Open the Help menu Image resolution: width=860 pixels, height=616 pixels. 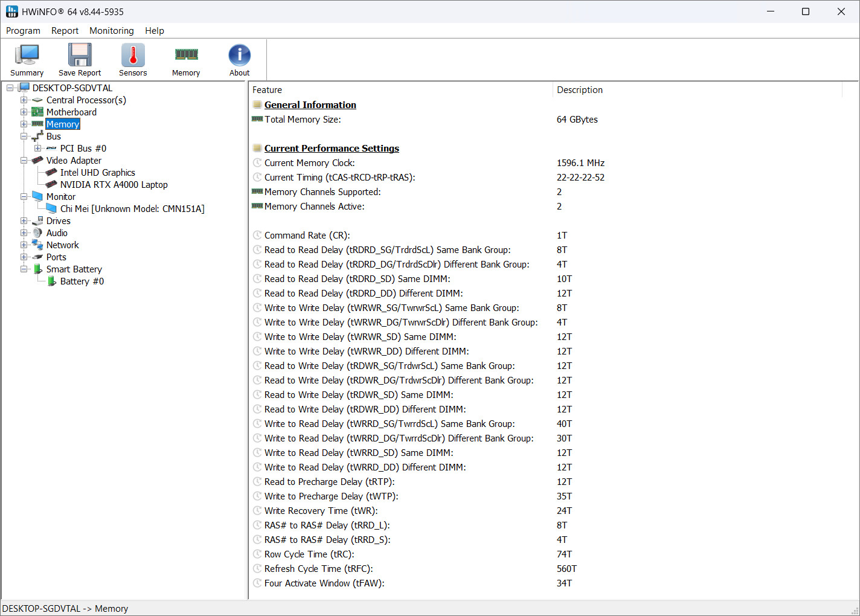[155, 31]
